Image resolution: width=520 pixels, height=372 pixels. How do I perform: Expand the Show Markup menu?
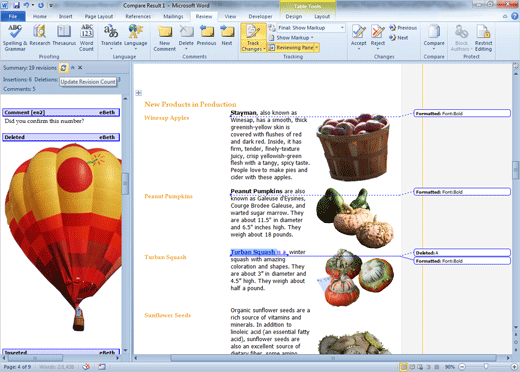pyautogui.click(x=292, y=38)
